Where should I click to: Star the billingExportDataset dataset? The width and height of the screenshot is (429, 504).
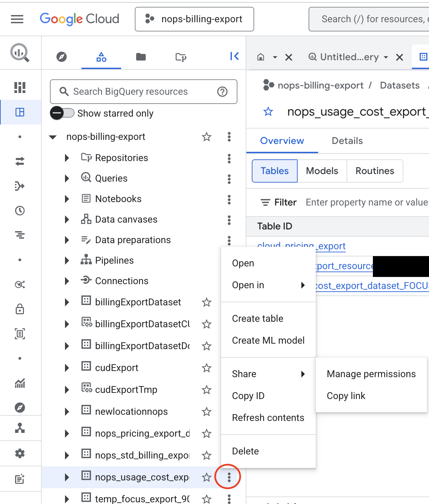[x=207, y=302]
